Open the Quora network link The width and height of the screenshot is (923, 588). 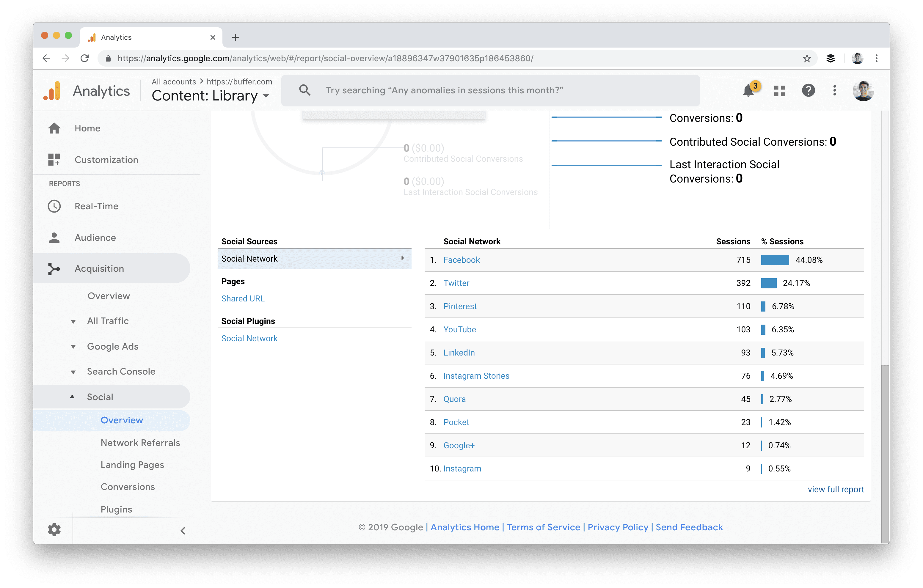(x=454, y=399)
